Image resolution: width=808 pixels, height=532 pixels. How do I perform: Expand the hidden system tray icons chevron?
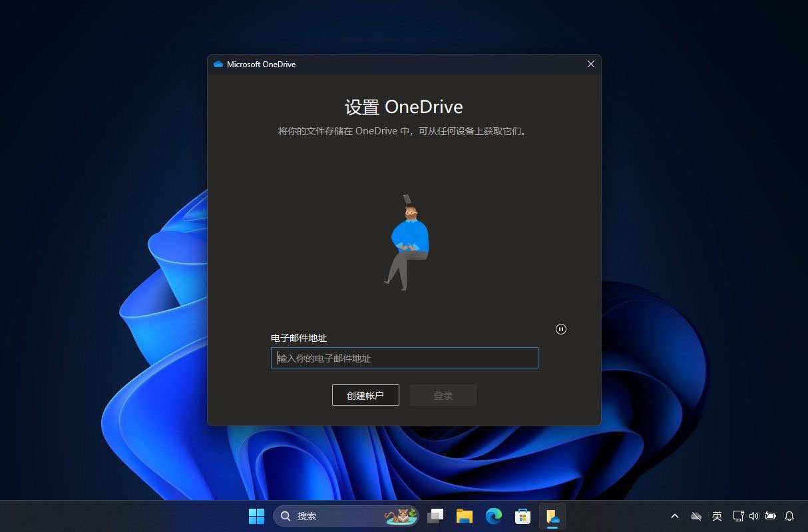click(x=675, y=516)
